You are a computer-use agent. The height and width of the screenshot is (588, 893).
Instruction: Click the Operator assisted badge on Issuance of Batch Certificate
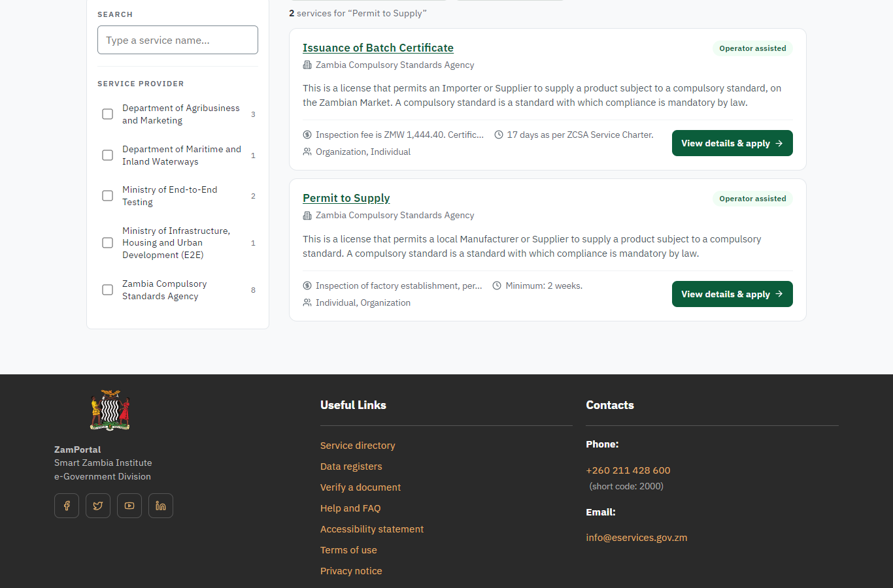pos(752,48)
